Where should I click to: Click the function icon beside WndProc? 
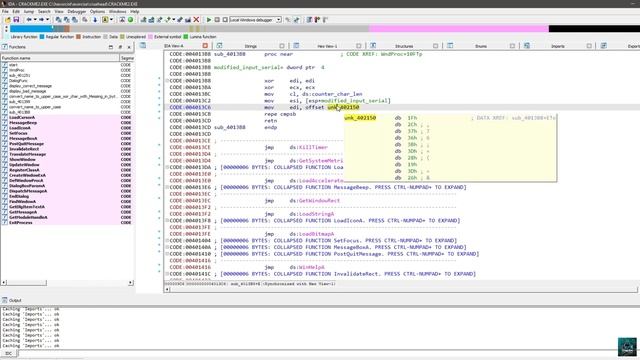(5, 70)
